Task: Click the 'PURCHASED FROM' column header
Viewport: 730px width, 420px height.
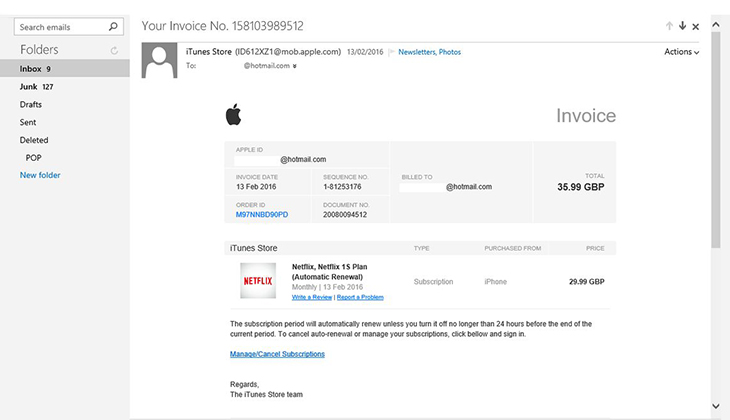Action: pos(513,248)
